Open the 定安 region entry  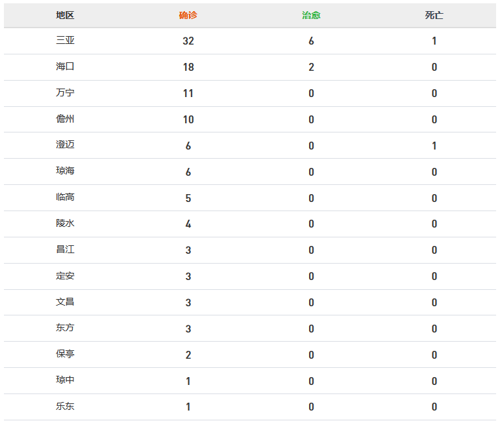(65, 276)
